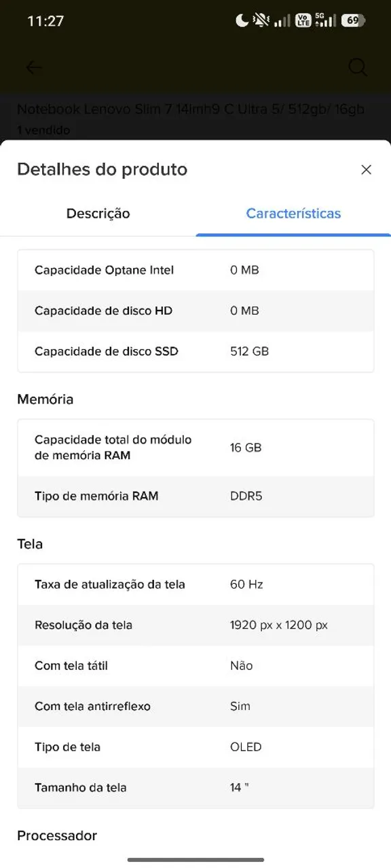The height and width of the screenshot is (868, 391).
Task: Select the Características tab
Action: click(293, 214)
